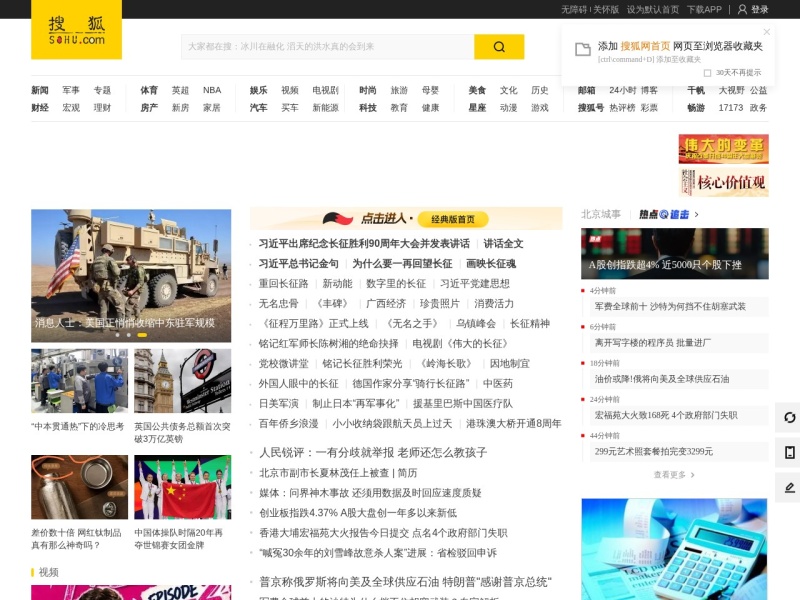Open the 新闻 navigation item
Image resolution: width=800 pixels, height=600 pixels.
pos(40,90)
